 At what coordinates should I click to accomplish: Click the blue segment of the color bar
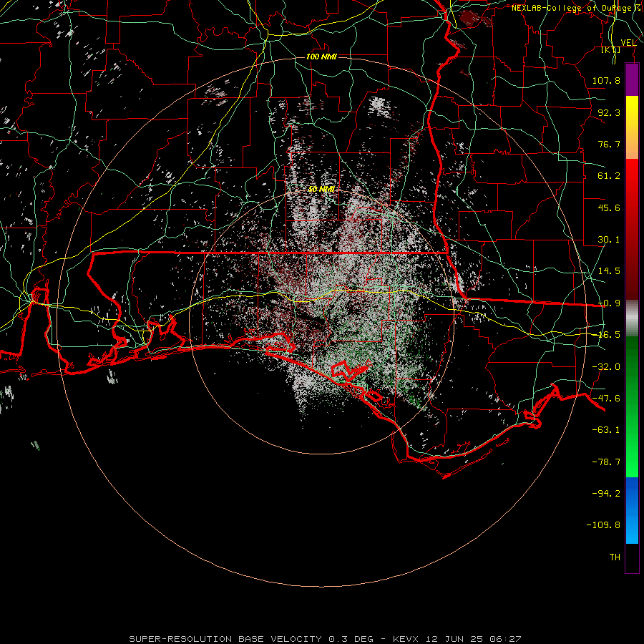point(632,510)
